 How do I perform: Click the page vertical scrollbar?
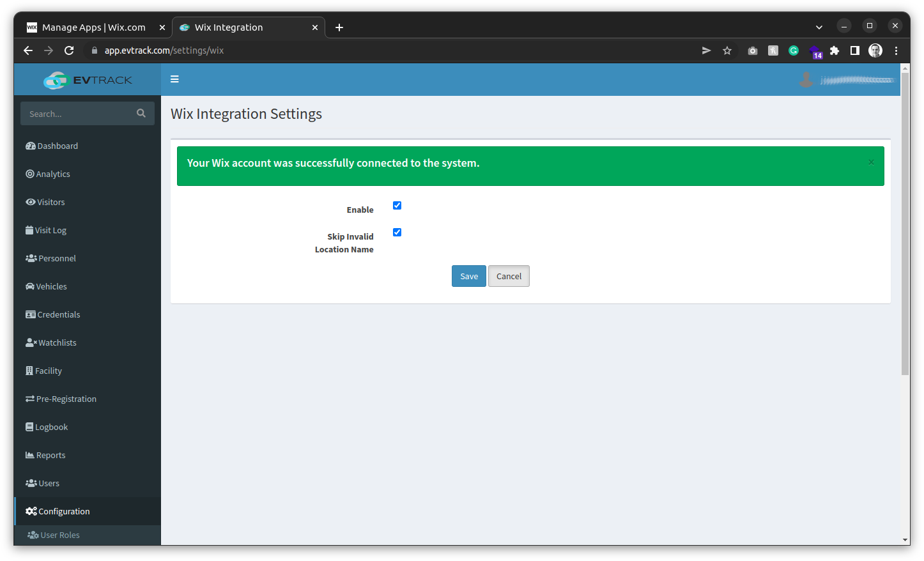[x=905, y=224]
